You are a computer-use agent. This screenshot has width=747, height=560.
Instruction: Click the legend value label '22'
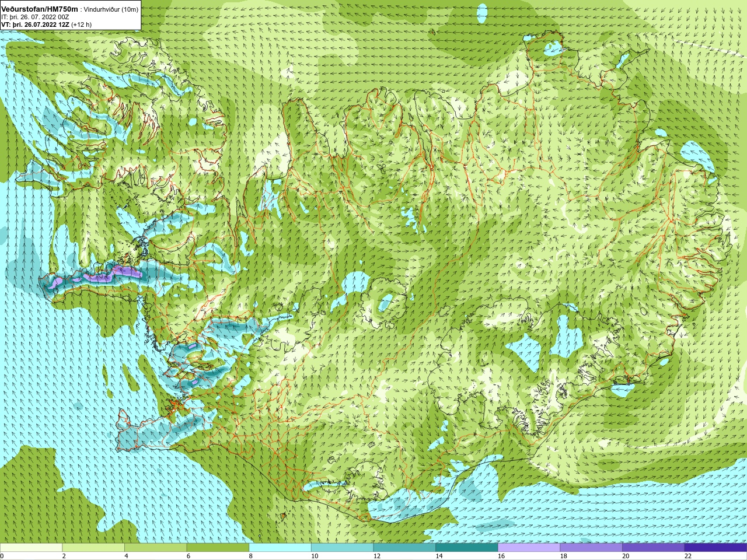pyautogui.click(x=687, y=556)
